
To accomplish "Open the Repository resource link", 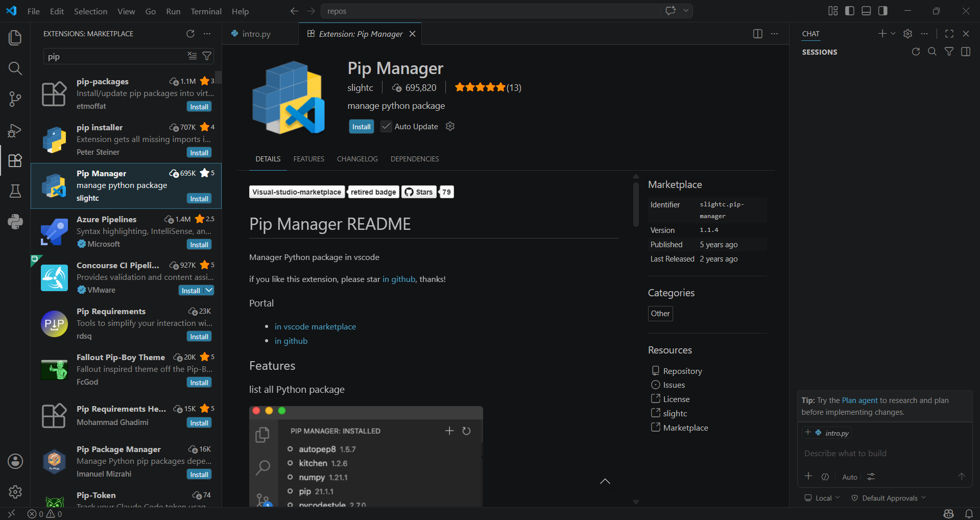I will point(682,371).
